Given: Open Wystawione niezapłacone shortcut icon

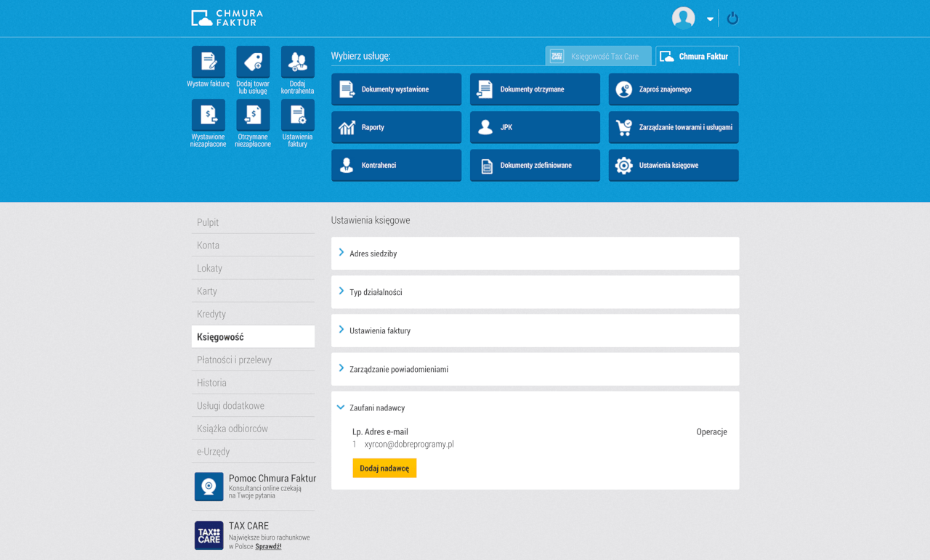Looking at the screenshot, I should point(209,115).
